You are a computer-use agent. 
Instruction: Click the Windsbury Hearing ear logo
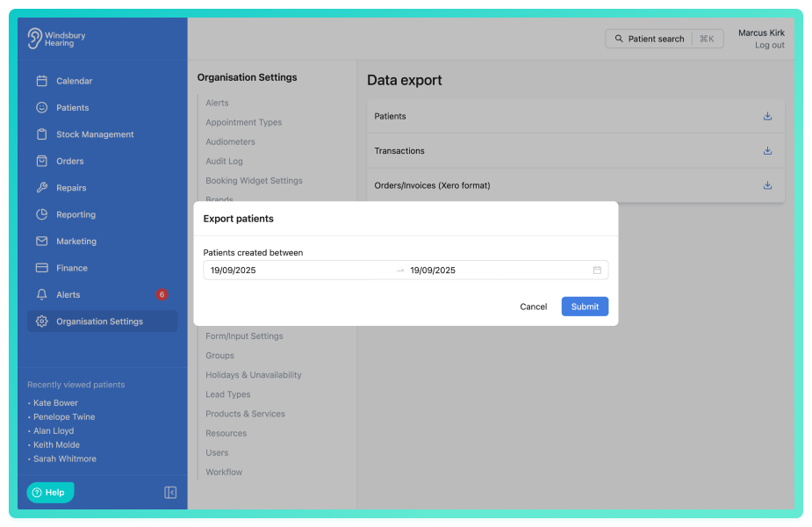[34, 39]
